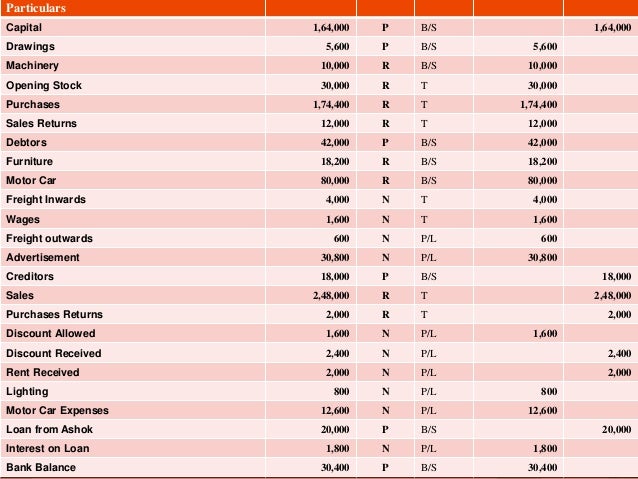The width and height of the screenshot is (638, 479).
Task: Click the Discount Received label
Action: pyautogui.click(x=53, y=353)
